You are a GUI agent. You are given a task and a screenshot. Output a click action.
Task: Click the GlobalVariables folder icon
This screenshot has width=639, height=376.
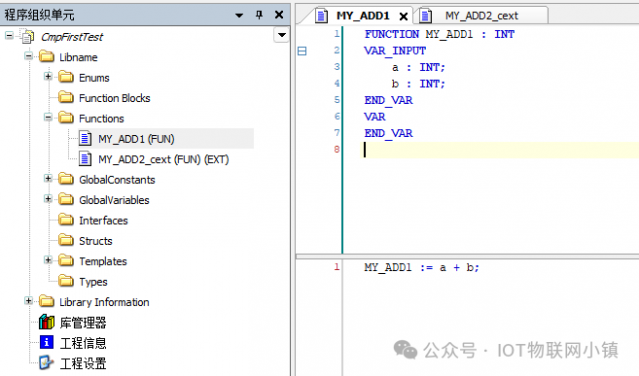(x=66, y=199)
